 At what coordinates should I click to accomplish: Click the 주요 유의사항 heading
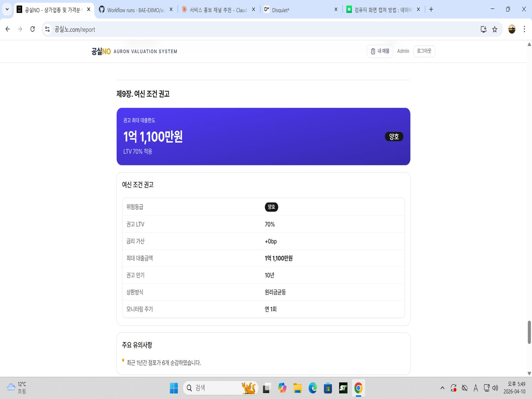pyautogui.click(x=137, y=345)
